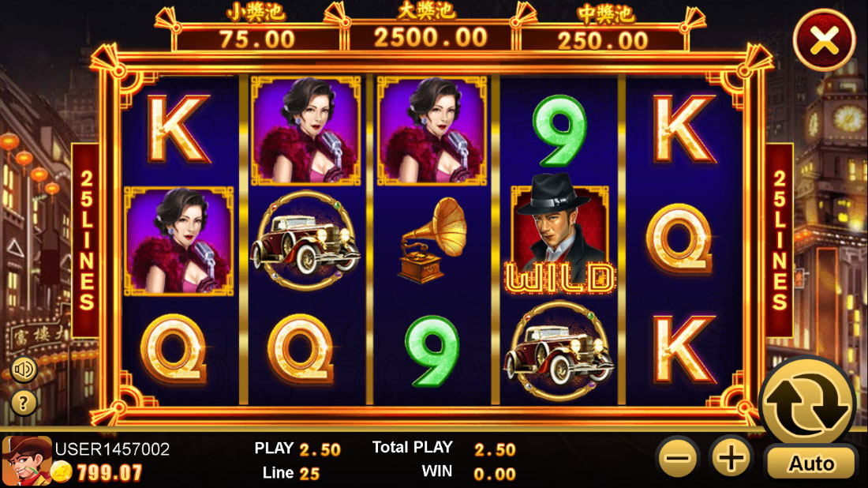Click the cowboy user avatar

click(26, 461)
